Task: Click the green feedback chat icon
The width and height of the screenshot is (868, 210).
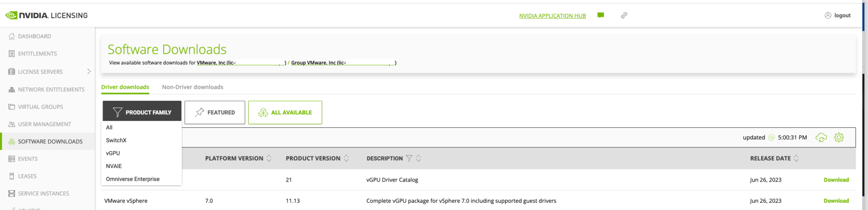Action: point(601,15)
